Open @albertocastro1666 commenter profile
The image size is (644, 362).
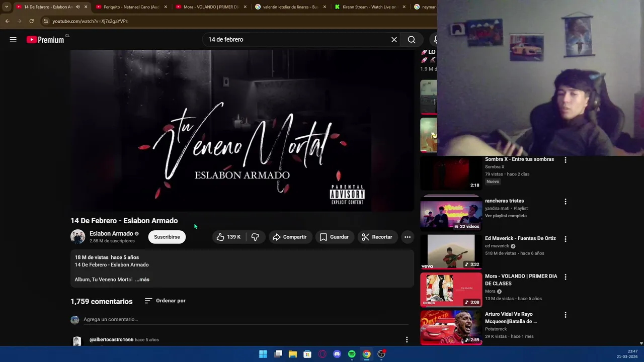click(x=111, y=340)
